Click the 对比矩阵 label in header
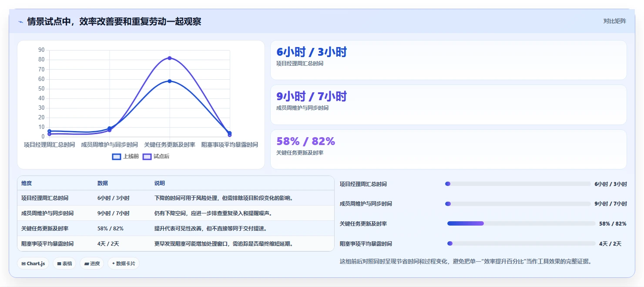Image resolution: width=644 pixels, height=287 pixels. point(614,21)
